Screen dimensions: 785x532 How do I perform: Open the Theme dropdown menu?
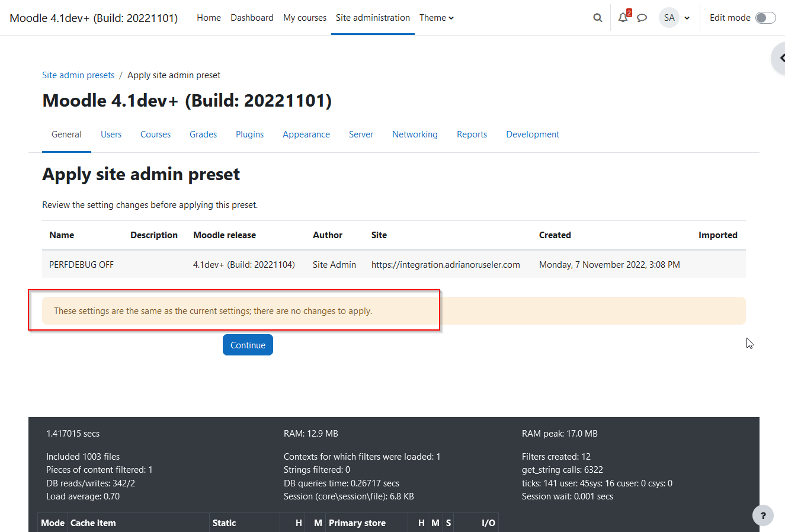(437, 18)
